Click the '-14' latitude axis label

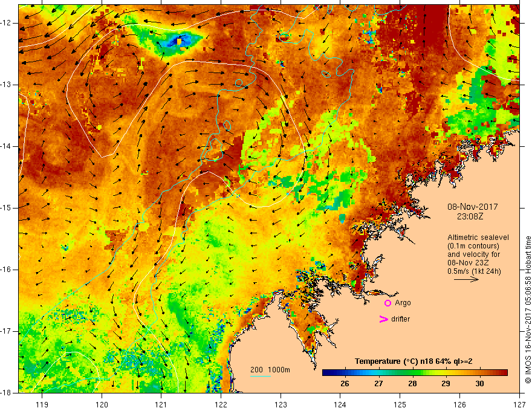7,146
